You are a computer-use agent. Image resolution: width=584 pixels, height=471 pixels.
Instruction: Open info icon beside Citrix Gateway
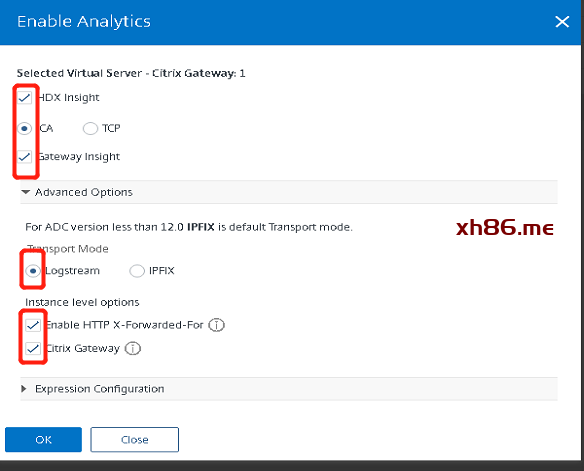pyautogui.click(x=133, y=349)
